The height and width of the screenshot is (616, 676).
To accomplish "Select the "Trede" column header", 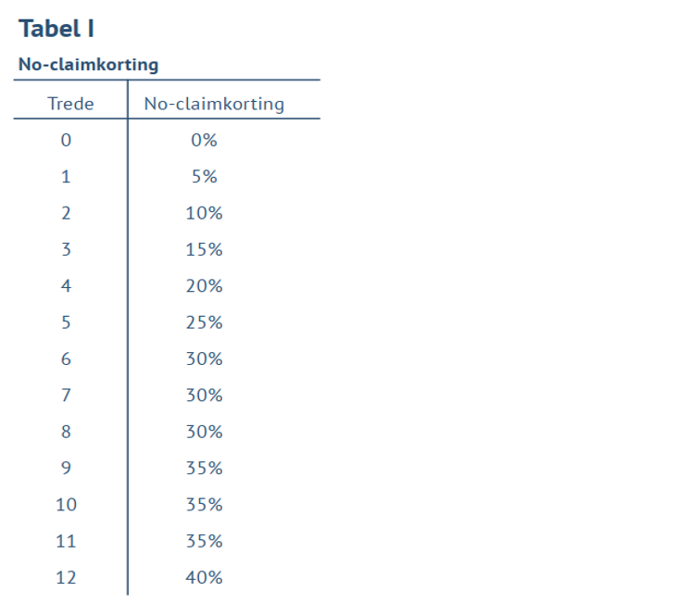I will coord(70,104).
